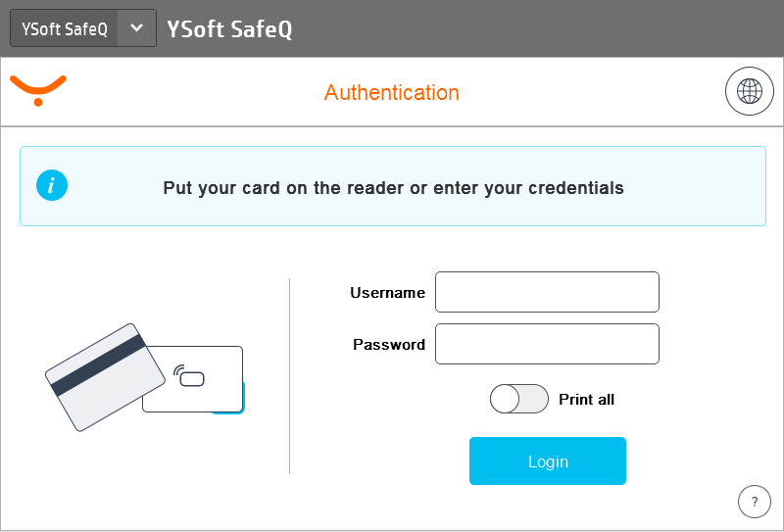
Task: Click the Print all label text
Action: coord(586,400)
